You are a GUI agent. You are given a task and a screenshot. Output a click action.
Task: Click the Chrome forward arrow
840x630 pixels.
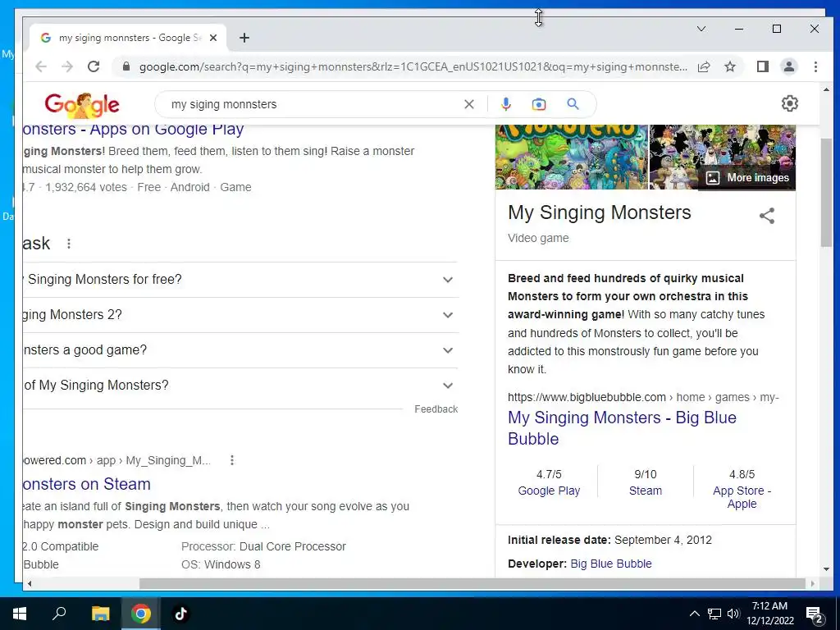[x=67, y=66]
